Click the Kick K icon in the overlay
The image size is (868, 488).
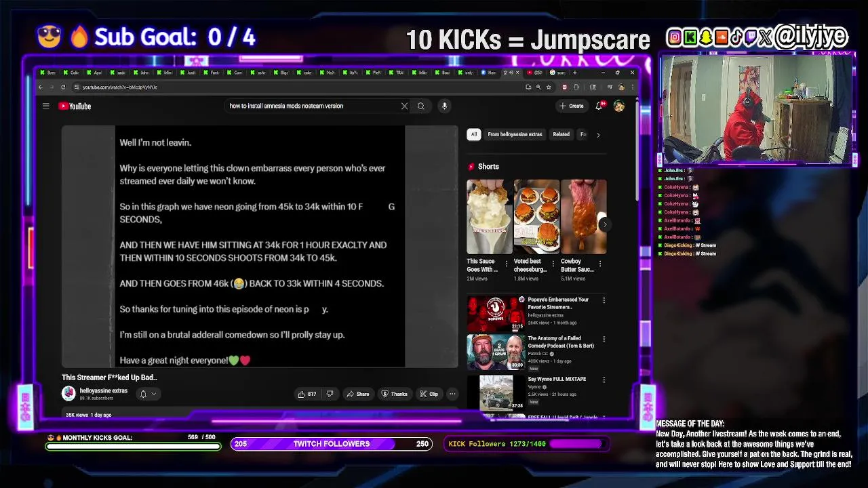click(x=690, y=38)
